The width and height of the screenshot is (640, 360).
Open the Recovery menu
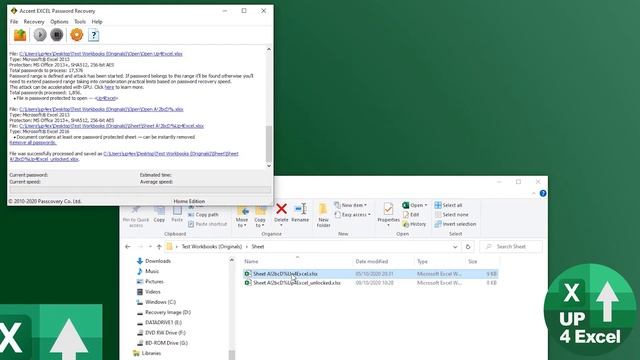[34, 22]
